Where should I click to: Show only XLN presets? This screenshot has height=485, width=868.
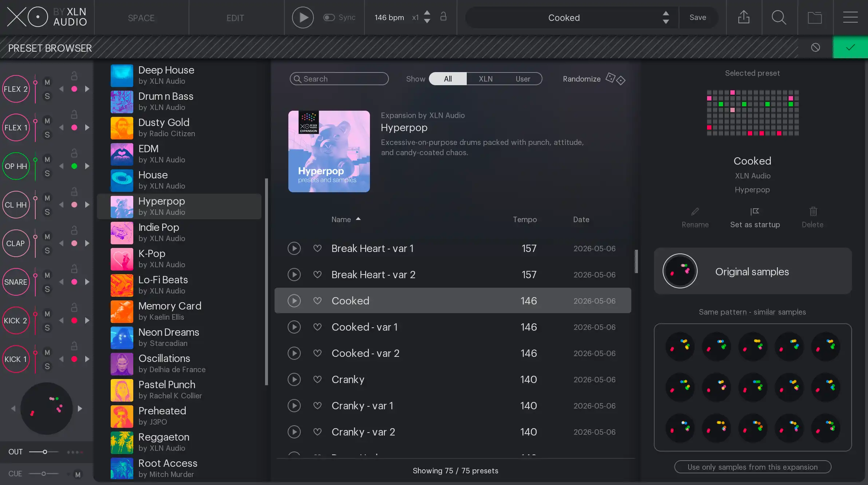[485, 79]
